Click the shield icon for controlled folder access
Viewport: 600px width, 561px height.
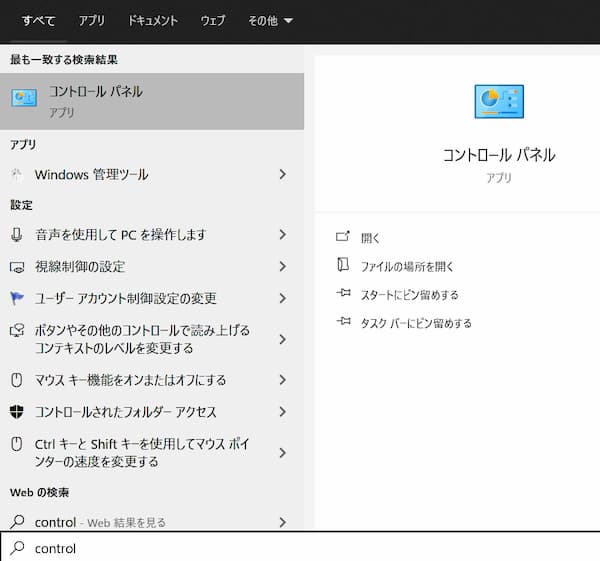coord(16,412)
